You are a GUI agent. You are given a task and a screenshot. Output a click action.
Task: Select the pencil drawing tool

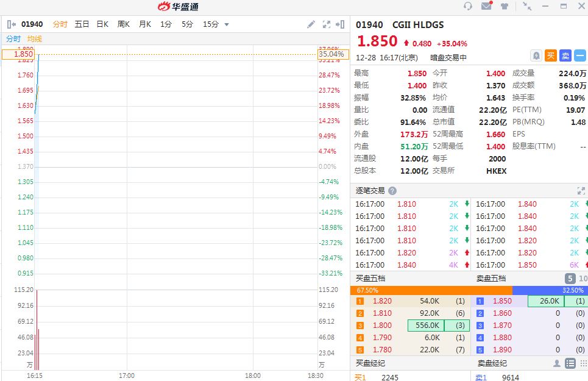pyautogui.click(x=311, y=24)
